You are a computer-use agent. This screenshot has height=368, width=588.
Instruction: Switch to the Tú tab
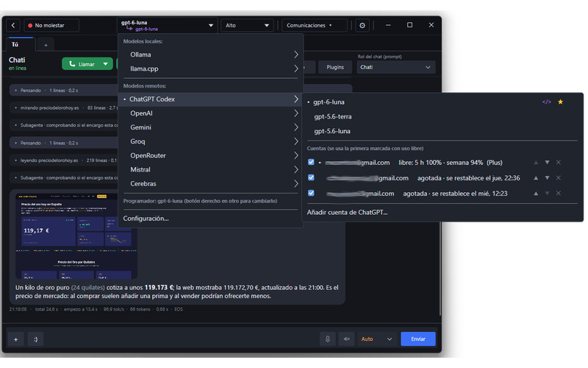point(21,44)
